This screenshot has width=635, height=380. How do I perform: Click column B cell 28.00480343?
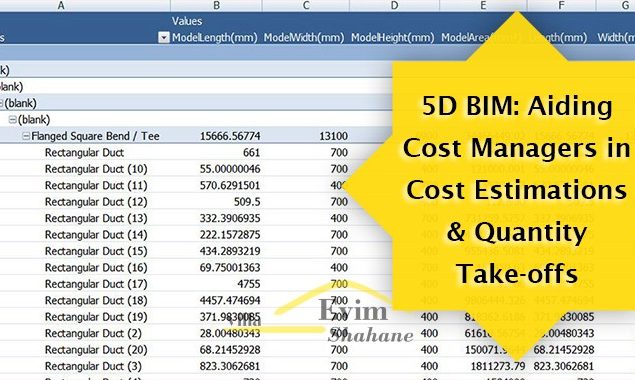tap(230, 333)
